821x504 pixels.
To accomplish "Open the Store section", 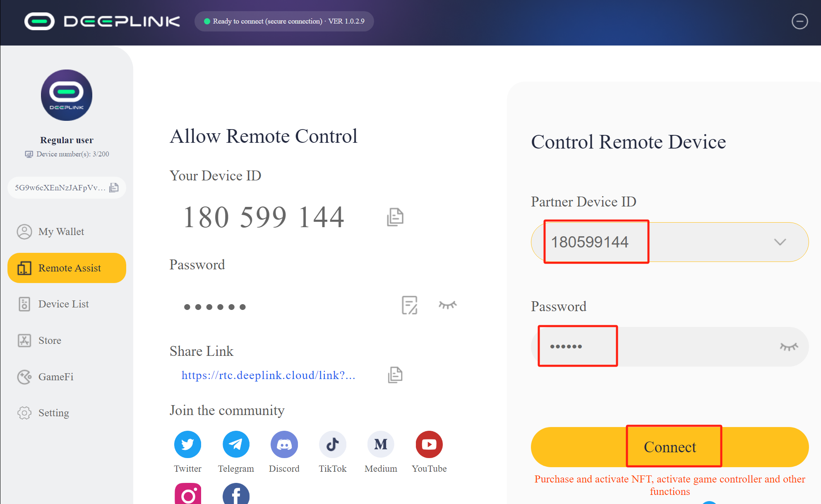I will pos(67,341).
